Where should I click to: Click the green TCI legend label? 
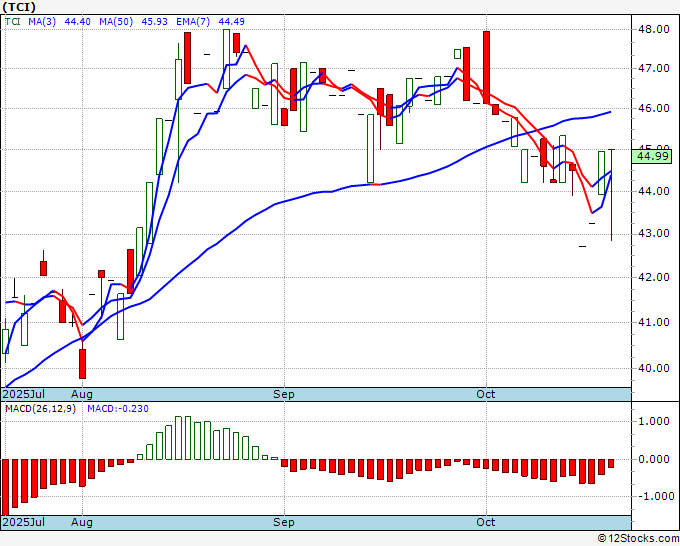tap(13, 21)
